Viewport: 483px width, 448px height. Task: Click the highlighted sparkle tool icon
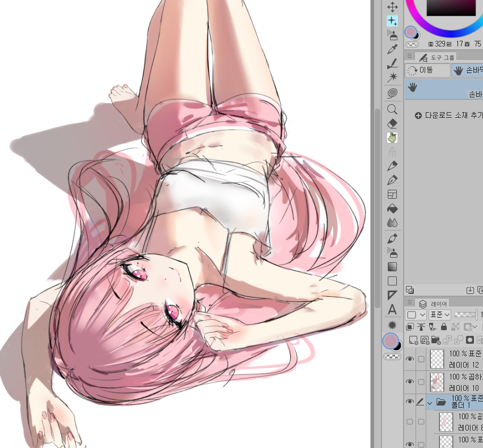392,21
